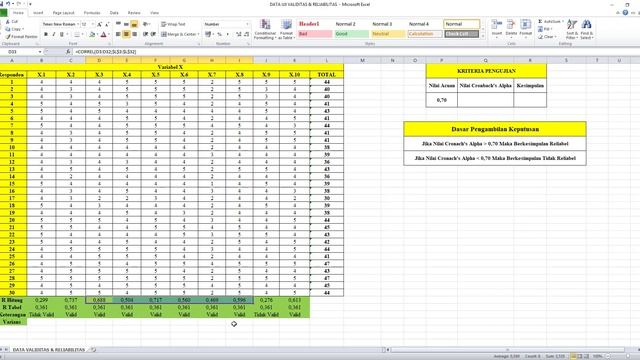The width and height of the screenshot is (640, 360).
Task: Open the Name Box dropdown arrow
Action: [x=40, y=52]
